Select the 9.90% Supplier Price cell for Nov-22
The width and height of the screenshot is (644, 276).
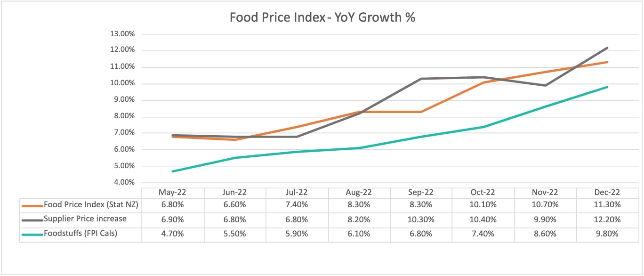(545, 219)
